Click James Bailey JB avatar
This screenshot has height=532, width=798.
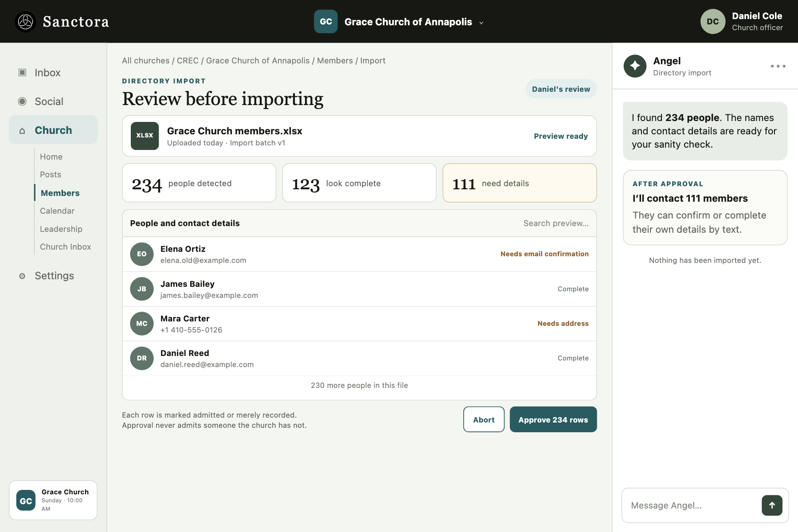pos(142,289)
